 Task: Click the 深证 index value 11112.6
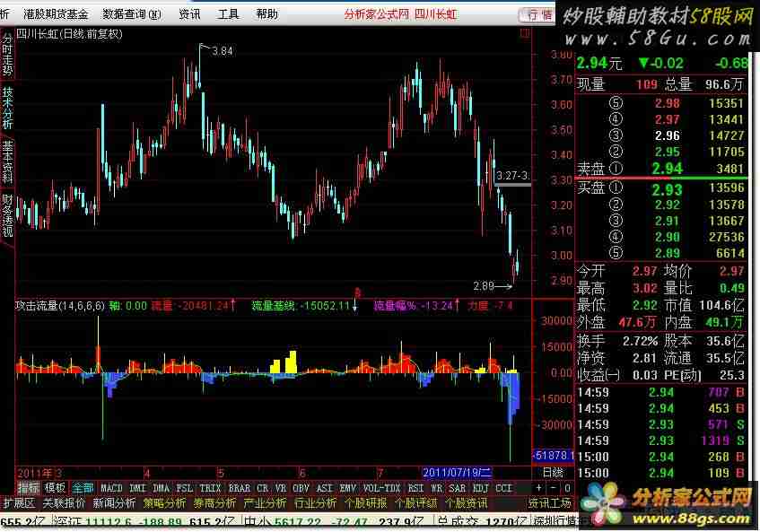[x=106, y=523]
